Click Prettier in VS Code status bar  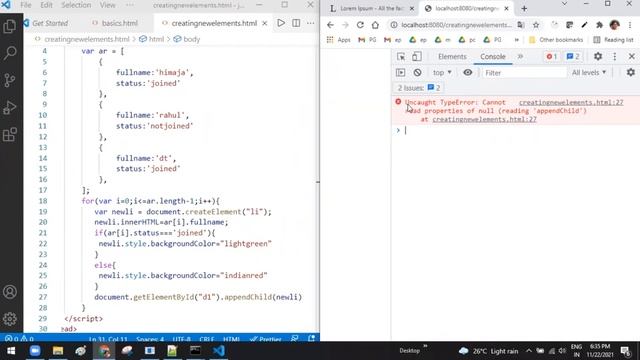pos(265,339)
